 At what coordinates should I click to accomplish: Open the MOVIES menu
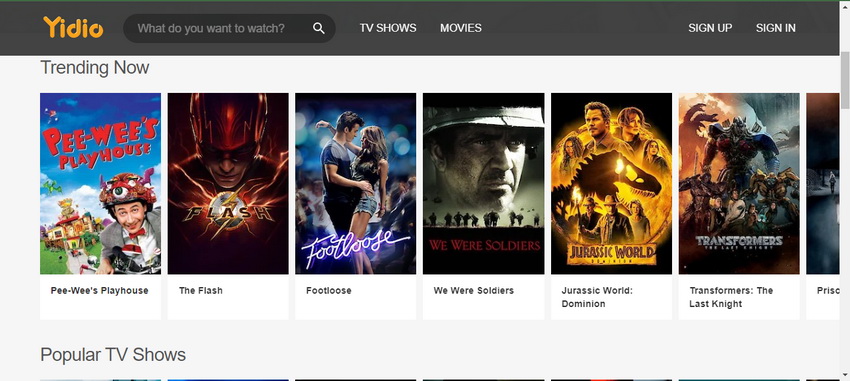[x=461, y=28]
